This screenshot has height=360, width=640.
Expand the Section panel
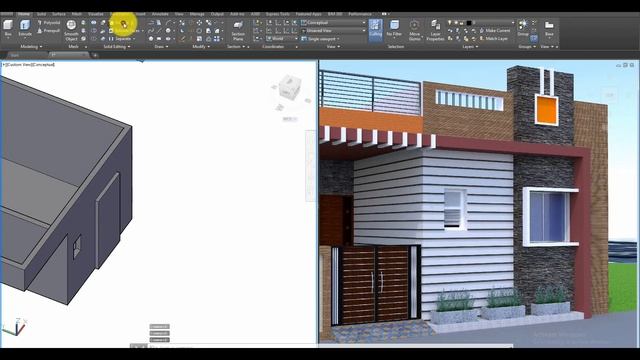236,47
